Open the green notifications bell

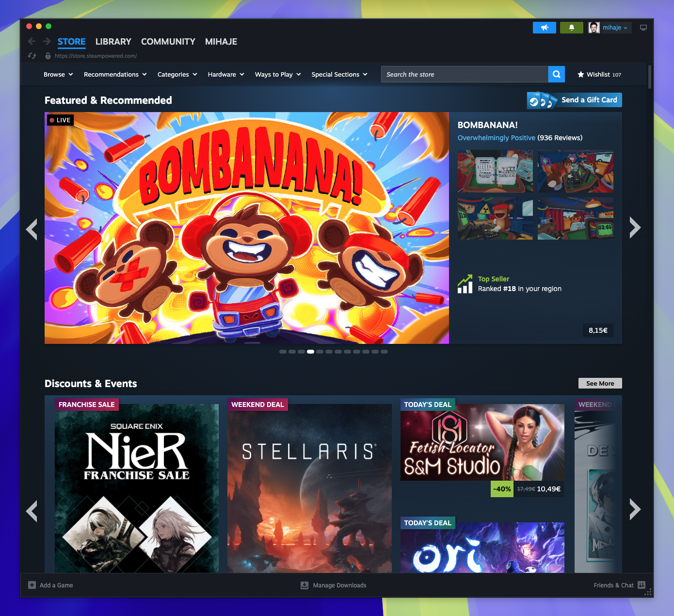[x=572, y=28]
